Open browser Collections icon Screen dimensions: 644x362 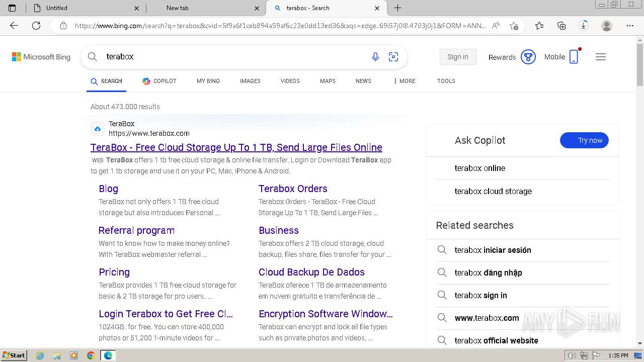tap(561, 26)
